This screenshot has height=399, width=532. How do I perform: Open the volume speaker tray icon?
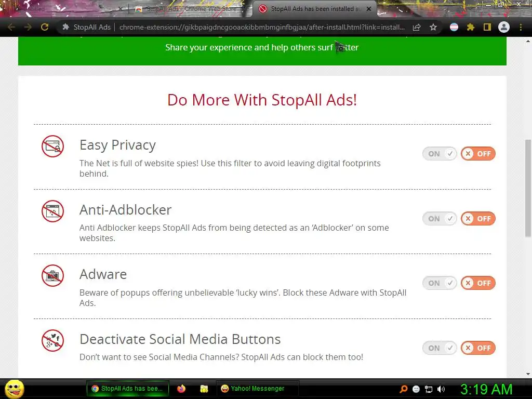(x=441, y=389)
